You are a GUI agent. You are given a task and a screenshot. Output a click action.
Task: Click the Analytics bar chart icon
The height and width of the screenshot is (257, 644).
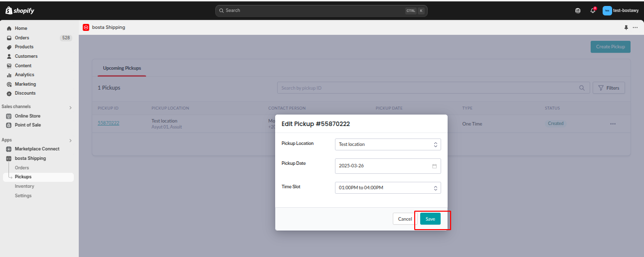[9, 75]
